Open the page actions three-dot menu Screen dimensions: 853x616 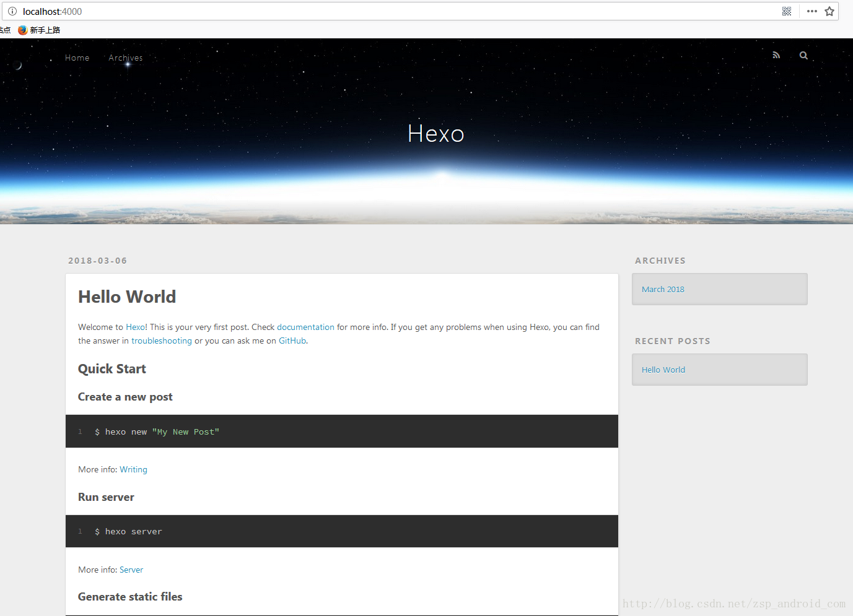click(x=812, y=11)
